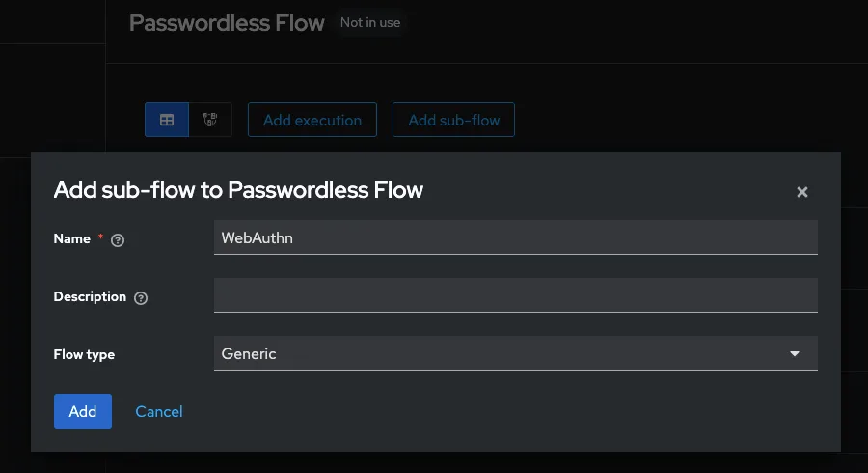
Task: Open help icon next to Description
Action: click(x=141, y=298)
